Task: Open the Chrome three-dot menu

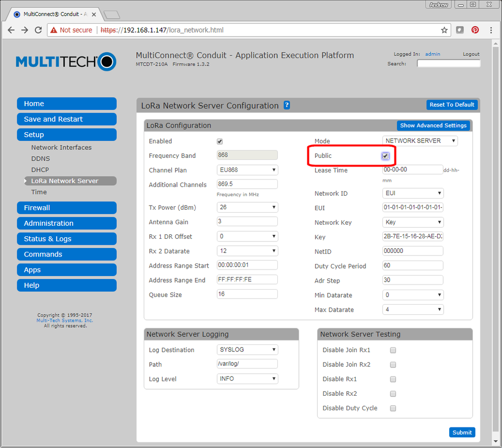Action: click(491, 30)
